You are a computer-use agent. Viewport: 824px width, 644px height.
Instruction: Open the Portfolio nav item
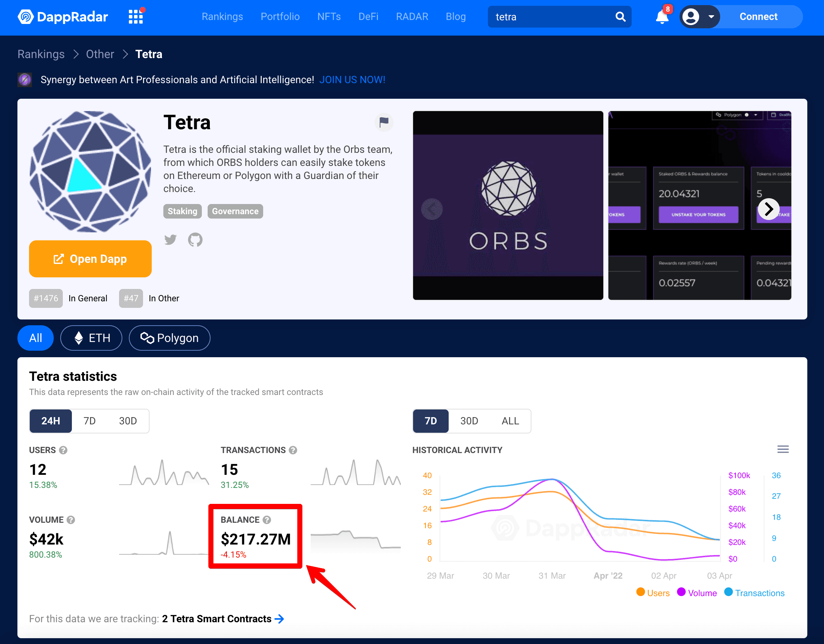[x=280, y=17]
